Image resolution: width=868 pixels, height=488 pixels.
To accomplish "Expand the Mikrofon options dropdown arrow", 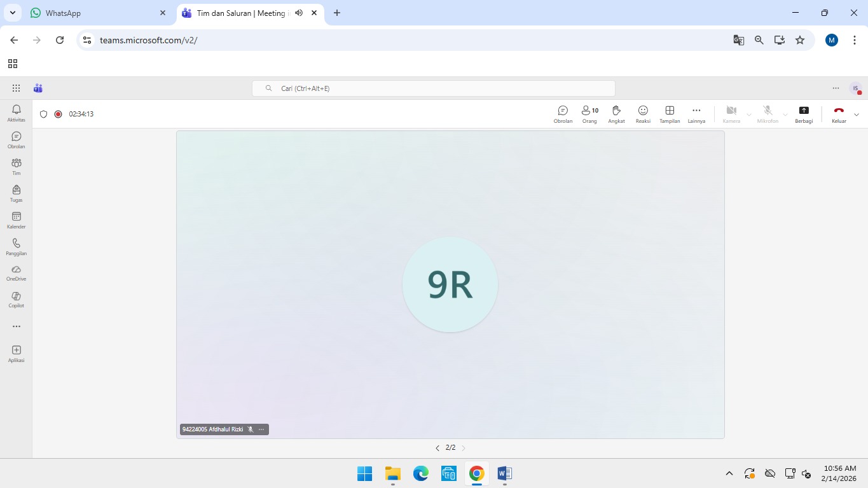I will pos(785,115).
